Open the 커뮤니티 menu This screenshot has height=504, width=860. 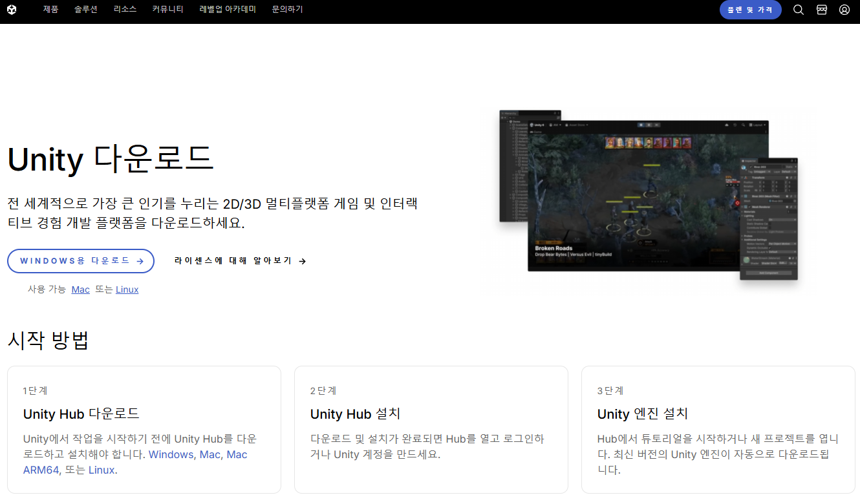point(168,10)
